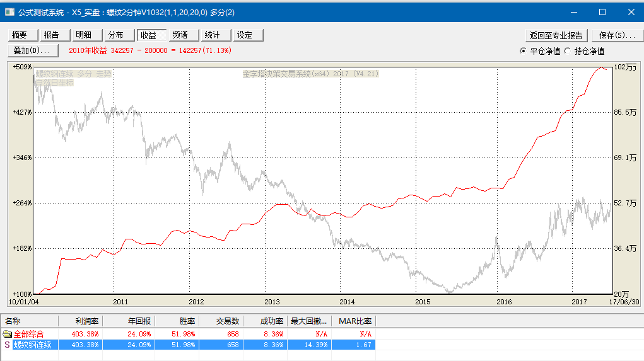Sort by the 利润率 column header

point(81,321)
